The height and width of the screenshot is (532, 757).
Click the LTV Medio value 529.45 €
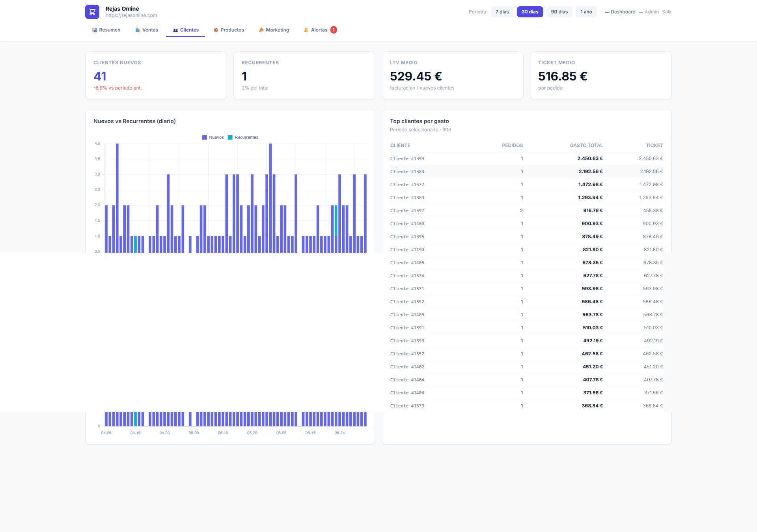pos(416,76)
